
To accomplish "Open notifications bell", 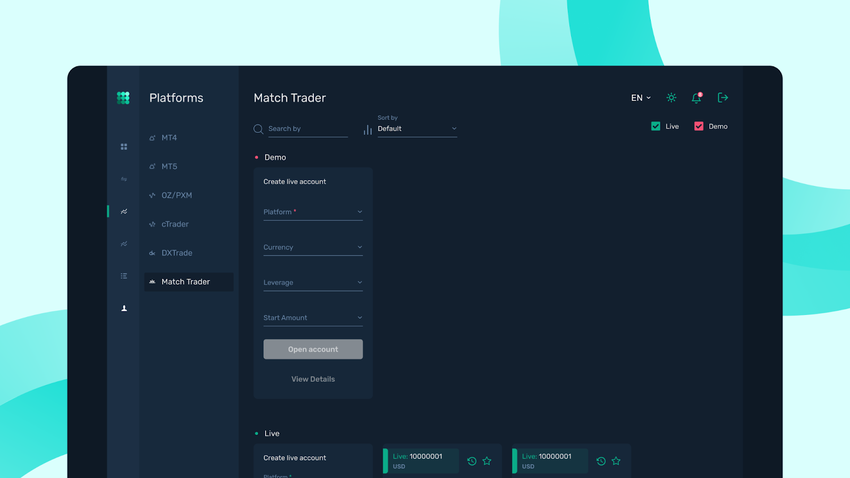I will pyautogui.click(x=697, y=98).
